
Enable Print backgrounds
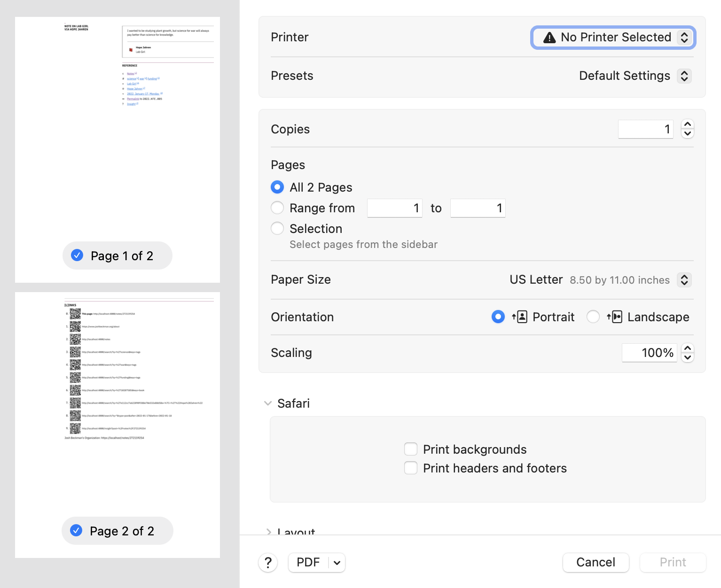pos(411,449)
